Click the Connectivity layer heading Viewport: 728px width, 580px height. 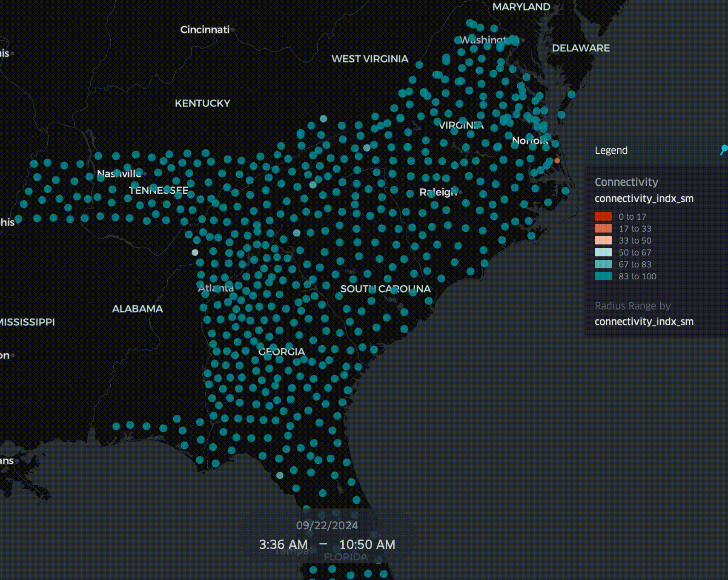[x=626, y=182]
